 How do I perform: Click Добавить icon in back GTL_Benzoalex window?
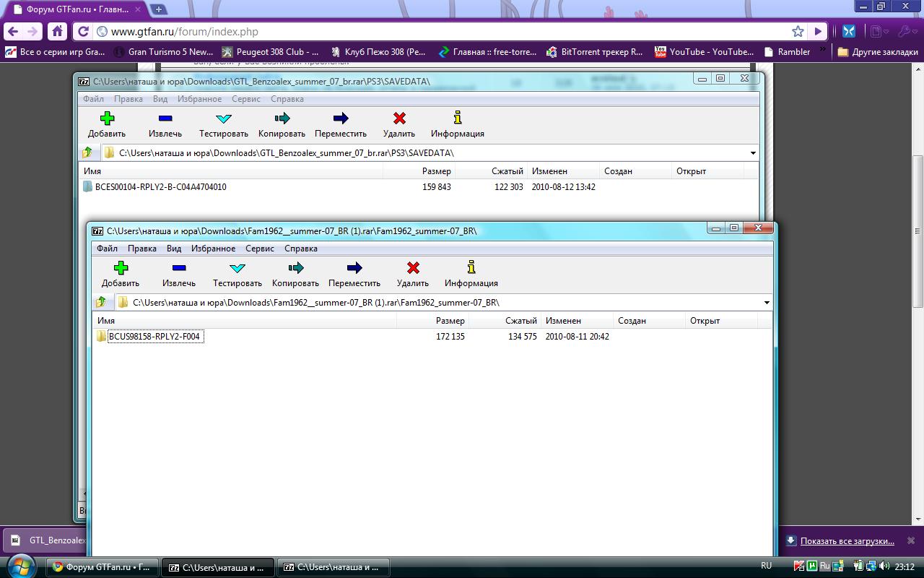click(107, 118)
